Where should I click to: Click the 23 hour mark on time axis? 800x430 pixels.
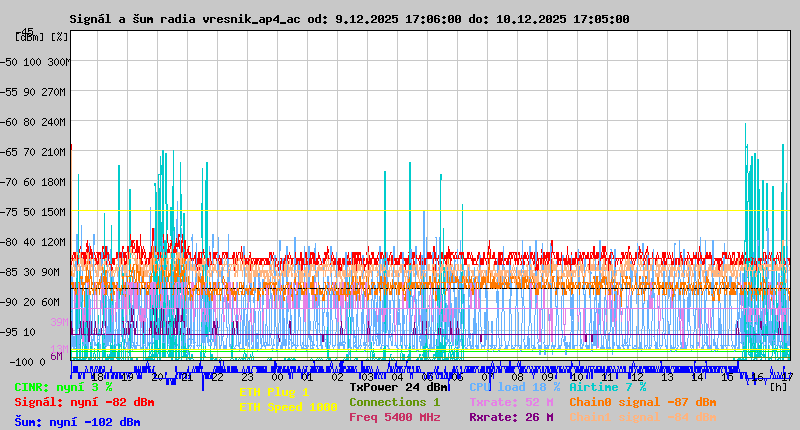tap(247, 376)
